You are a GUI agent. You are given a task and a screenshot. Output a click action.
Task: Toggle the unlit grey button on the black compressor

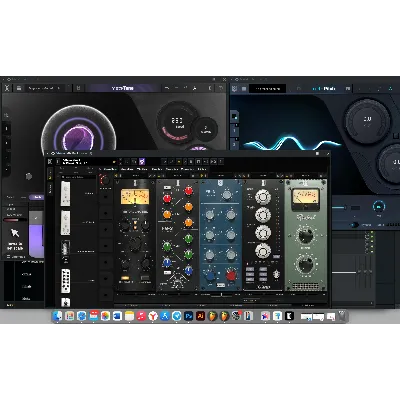[x=145, y=278]
